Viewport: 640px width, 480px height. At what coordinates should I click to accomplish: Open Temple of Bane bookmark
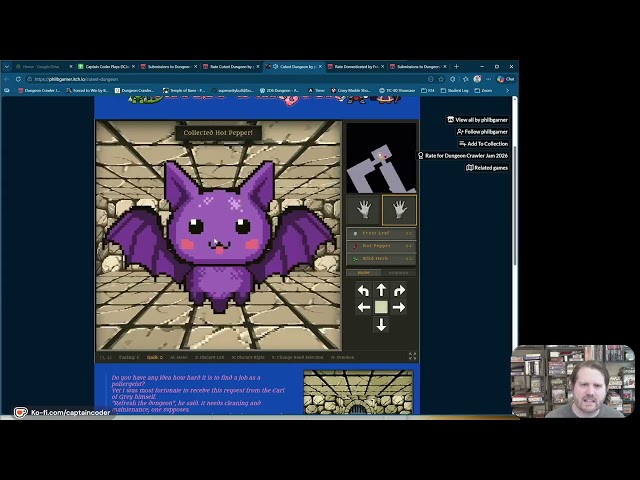(184, 91)
